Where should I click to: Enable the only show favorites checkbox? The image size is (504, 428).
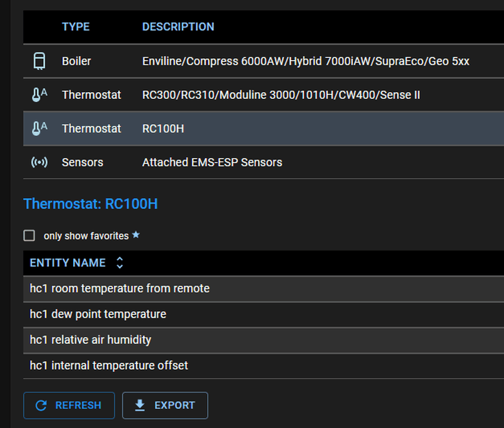29,236
